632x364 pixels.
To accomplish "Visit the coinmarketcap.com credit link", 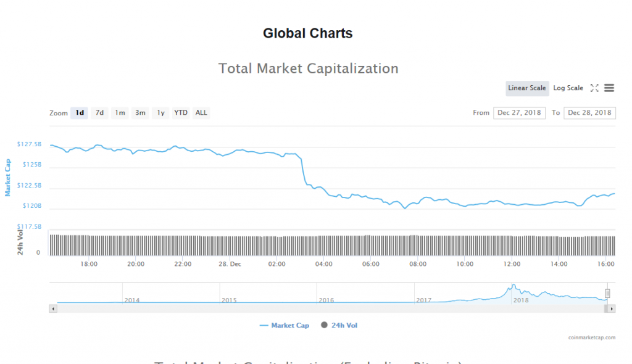I will coord(592,337).
